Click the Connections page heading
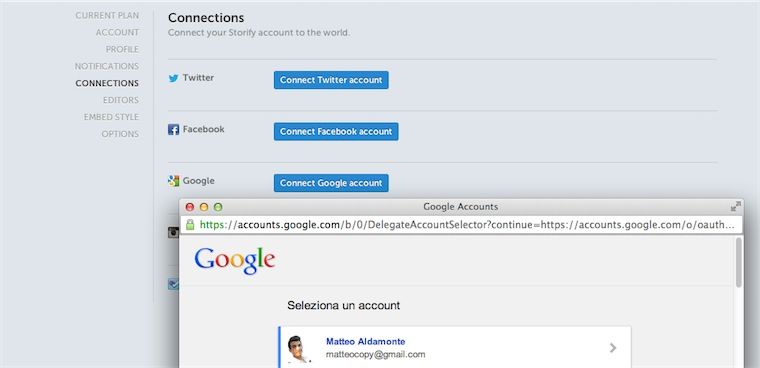 [206, 18]
